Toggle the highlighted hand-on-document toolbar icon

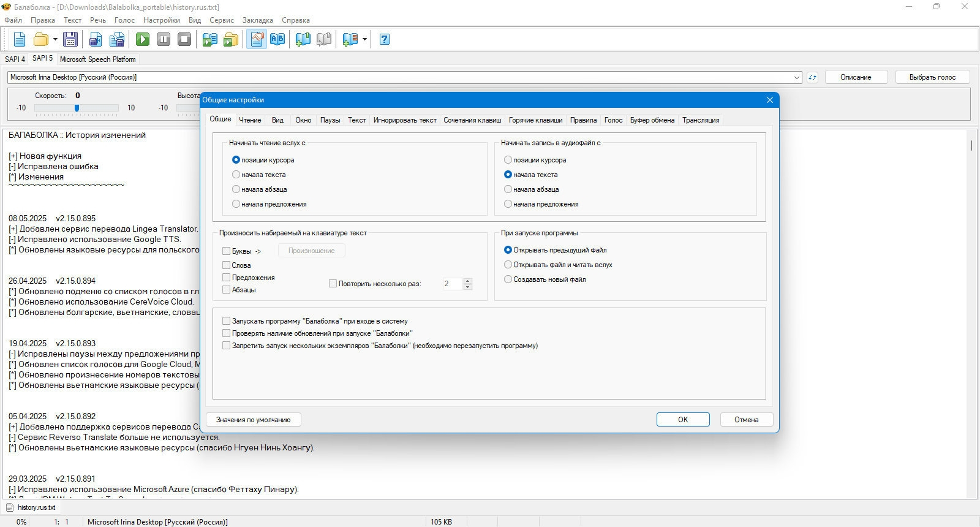point(257,40)
